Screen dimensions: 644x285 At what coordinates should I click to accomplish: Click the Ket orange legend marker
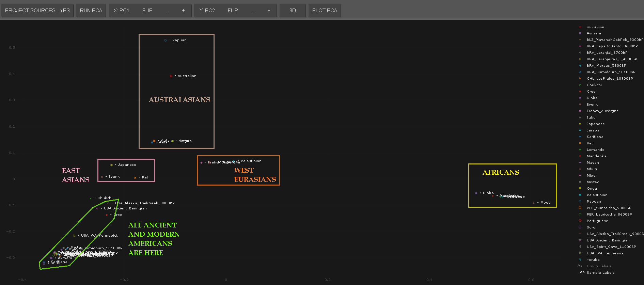[x=580, y=143]
